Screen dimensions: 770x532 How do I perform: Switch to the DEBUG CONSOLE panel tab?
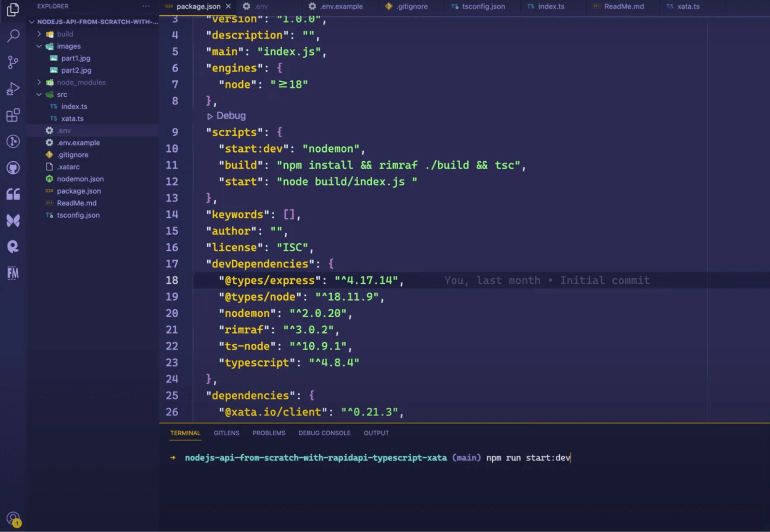(324, 433)
